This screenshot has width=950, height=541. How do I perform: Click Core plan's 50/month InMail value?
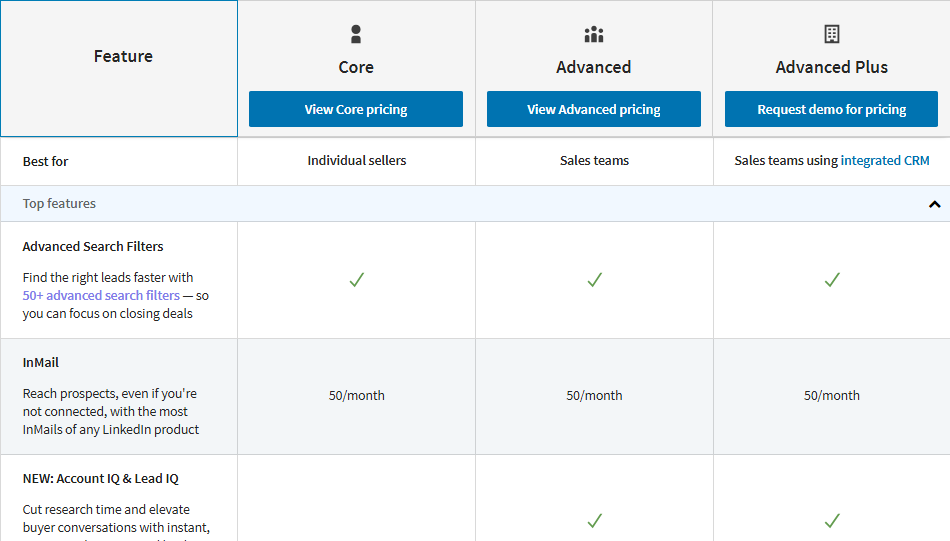point(357,396)
